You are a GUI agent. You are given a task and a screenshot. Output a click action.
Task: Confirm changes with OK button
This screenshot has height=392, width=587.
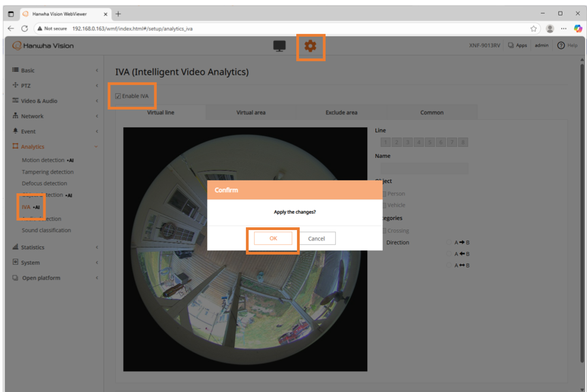click(273, 238)
